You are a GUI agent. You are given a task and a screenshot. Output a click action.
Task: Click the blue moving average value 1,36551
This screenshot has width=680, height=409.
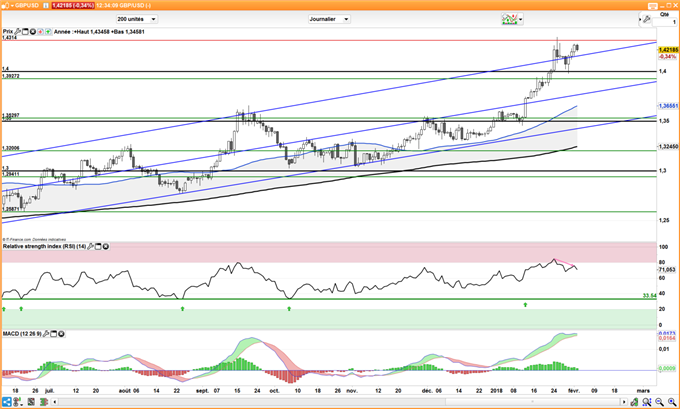pos(668,106)
